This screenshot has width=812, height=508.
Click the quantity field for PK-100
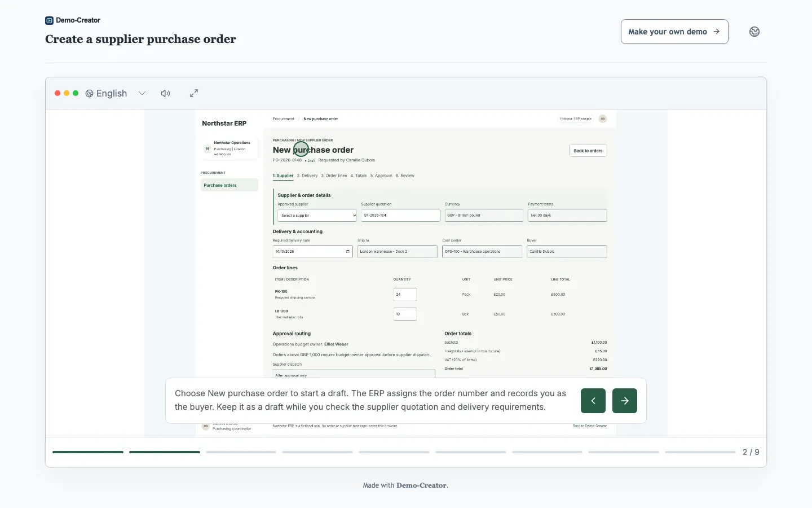tap(405, 295)
